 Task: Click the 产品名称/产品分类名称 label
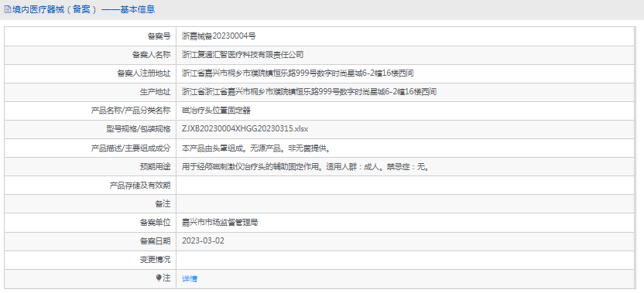click(131, 111)
